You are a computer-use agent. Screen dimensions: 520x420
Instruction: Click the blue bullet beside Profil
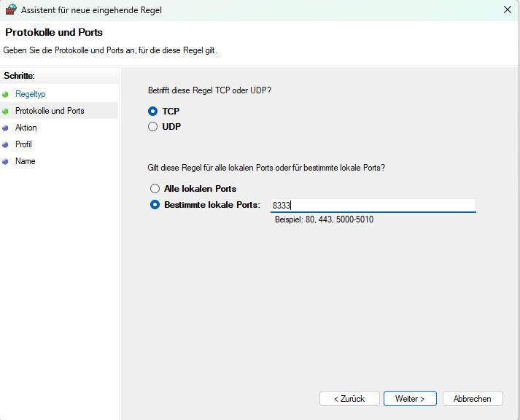pyautogui.click(x=6, y=145)
